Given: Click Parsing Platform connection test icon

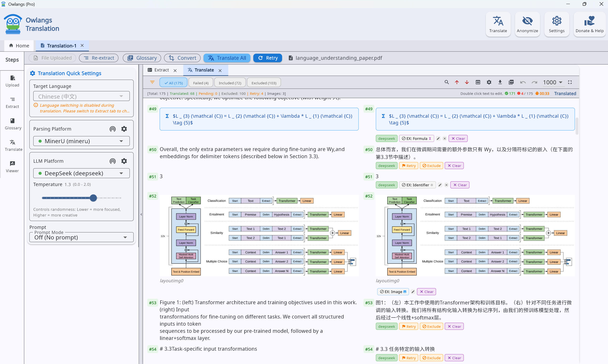Looking at the screenshot, I should [x=113, y=129].
